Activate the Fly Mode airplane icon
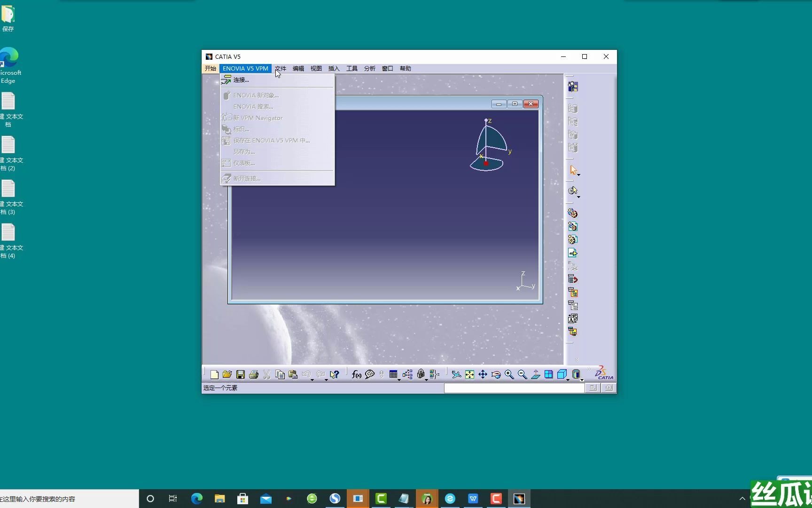Screen dimensions: 812x508 tap(456, 374)
